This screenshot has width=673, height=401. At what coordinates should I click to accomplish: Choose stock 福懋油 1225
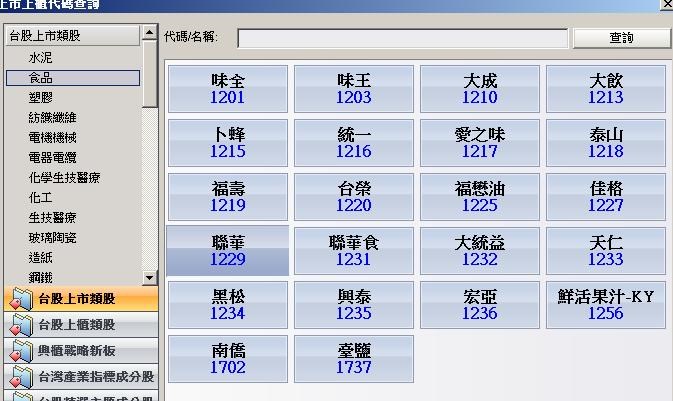[x=480, y=197]
